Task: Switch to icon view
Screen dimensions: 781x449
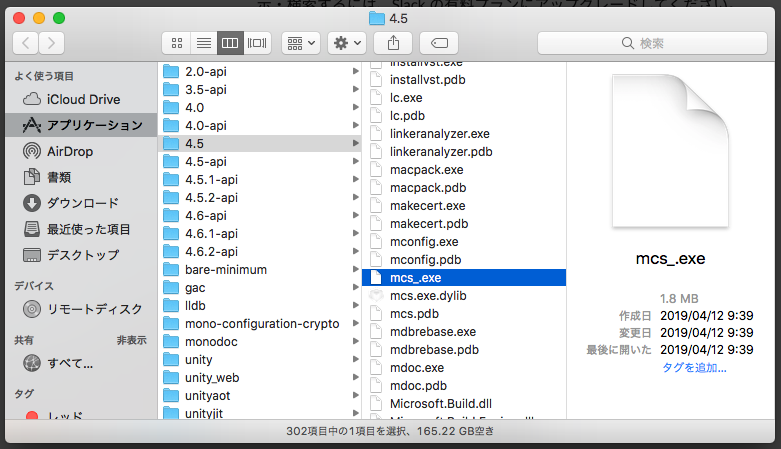Action: click(177, 43)
